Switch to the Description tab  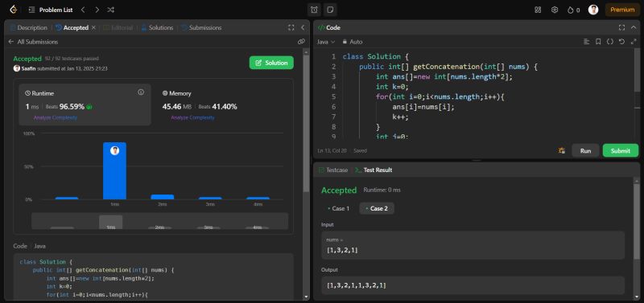point(29,28)
